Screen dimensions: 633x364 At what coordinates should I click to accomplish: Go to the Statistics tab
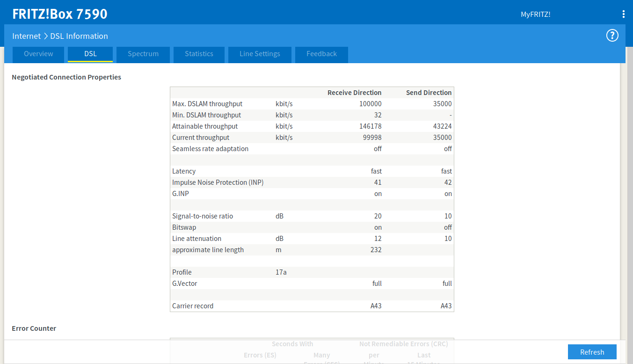point(199,54)
